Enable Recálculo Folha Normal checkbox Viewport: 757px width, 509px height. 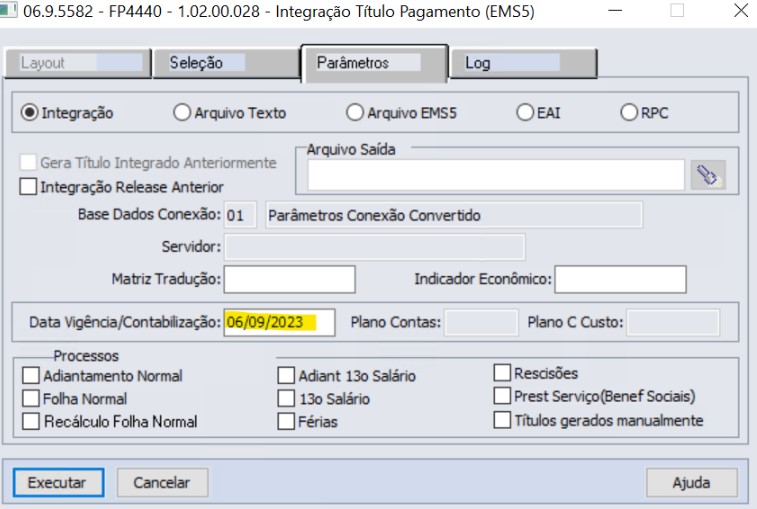click(x=31, y=421)
